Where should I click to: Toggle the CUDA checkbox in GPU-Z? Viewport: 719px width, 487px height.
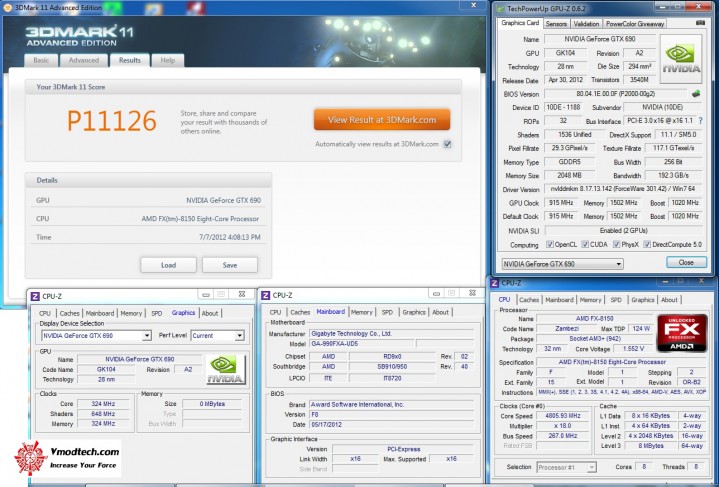585,244
